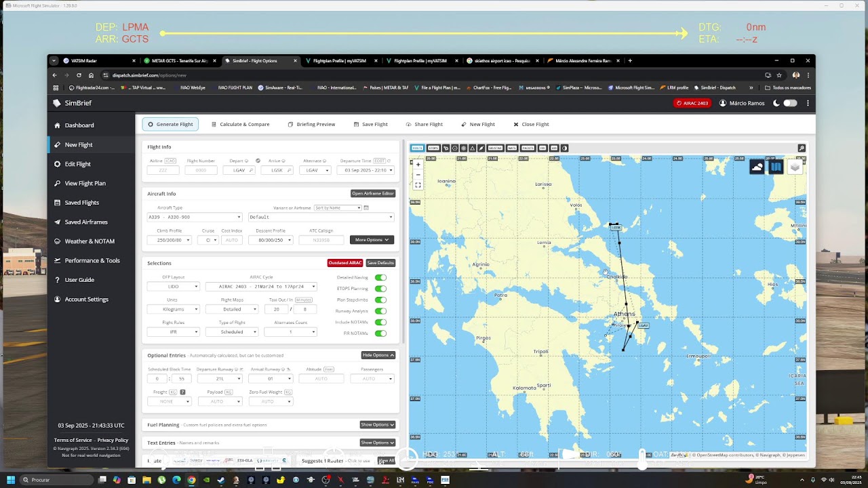Viewport: 868px width, 488px height.
Task: Expand Fuel Planning Show Options
Action: coord(378,425)
